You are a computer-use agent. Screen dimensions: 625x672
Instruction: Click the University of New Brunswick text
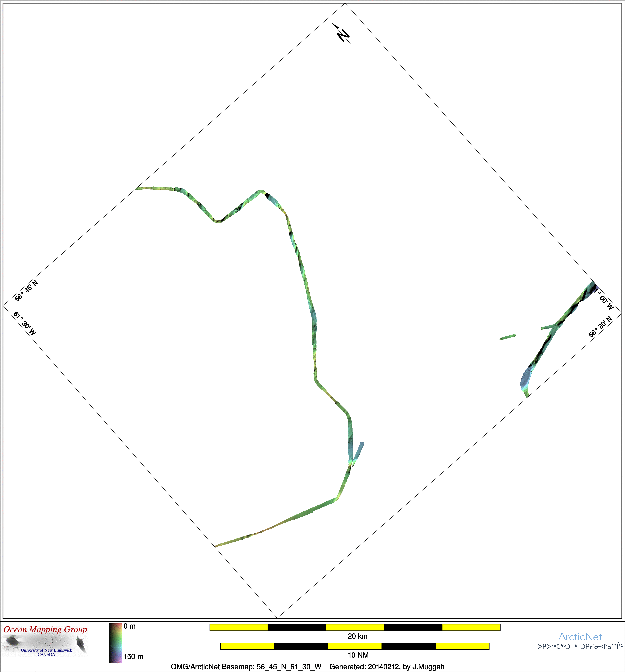tap(46, 650)
